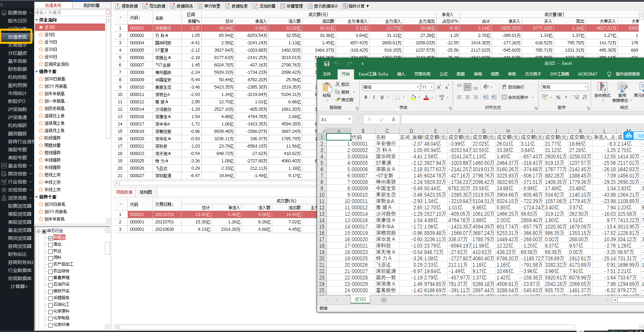Viewport: 644px width, 332px height.
Task: Open the 指标计算 dropdown
Action: click(356, 6)
